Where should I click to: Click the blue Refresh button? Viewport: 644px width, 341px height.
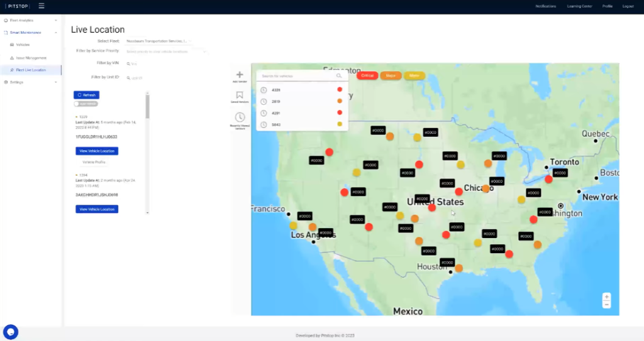coord(86,95)
